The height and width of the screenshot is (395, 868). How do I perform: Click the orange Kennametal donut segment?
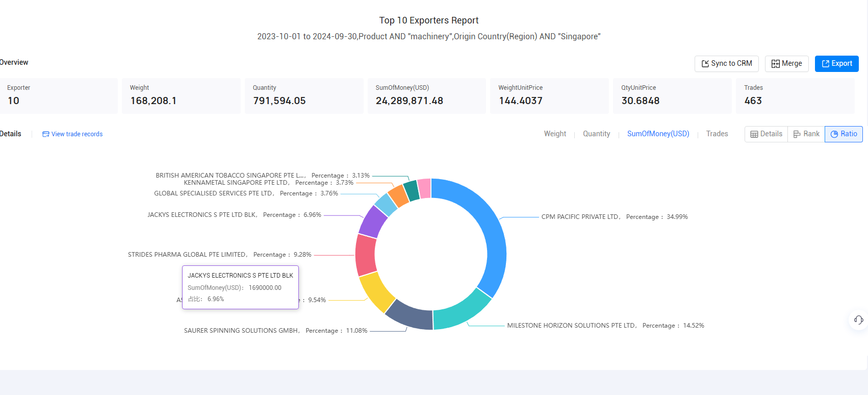point(398,196)
